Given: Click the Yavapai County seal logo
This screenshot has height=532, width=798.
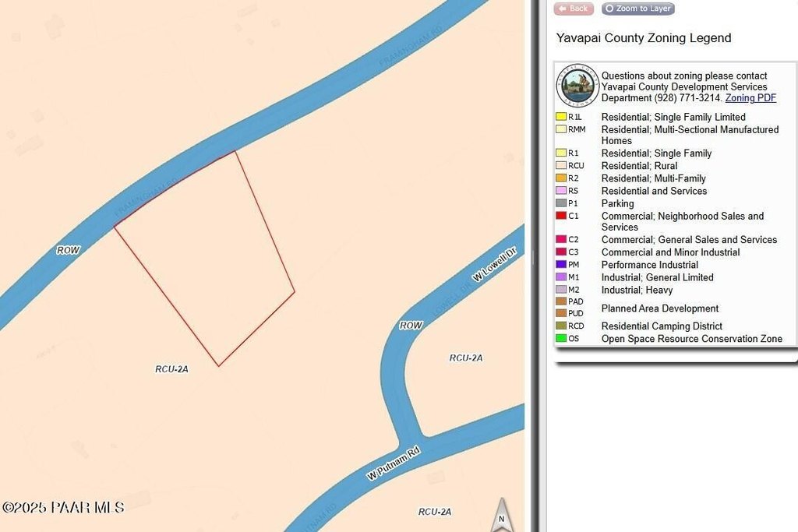Looking at the screenshot, I should 577,86.
